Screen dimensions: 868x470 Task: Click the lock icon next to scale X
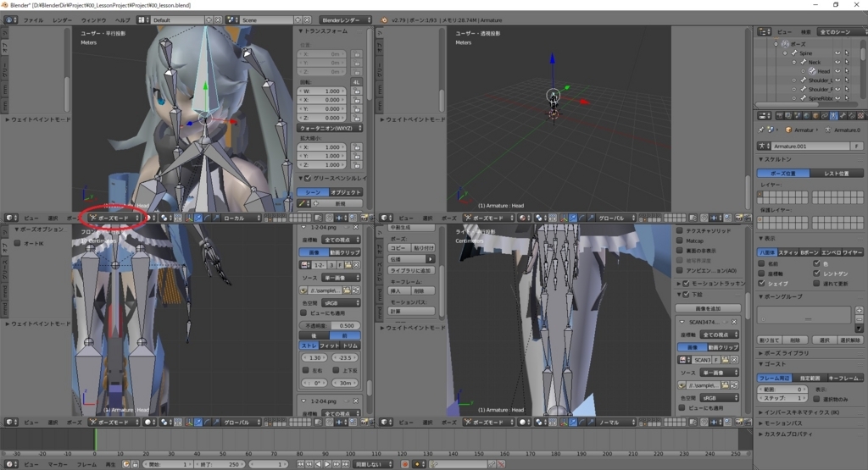coord(358,147)
